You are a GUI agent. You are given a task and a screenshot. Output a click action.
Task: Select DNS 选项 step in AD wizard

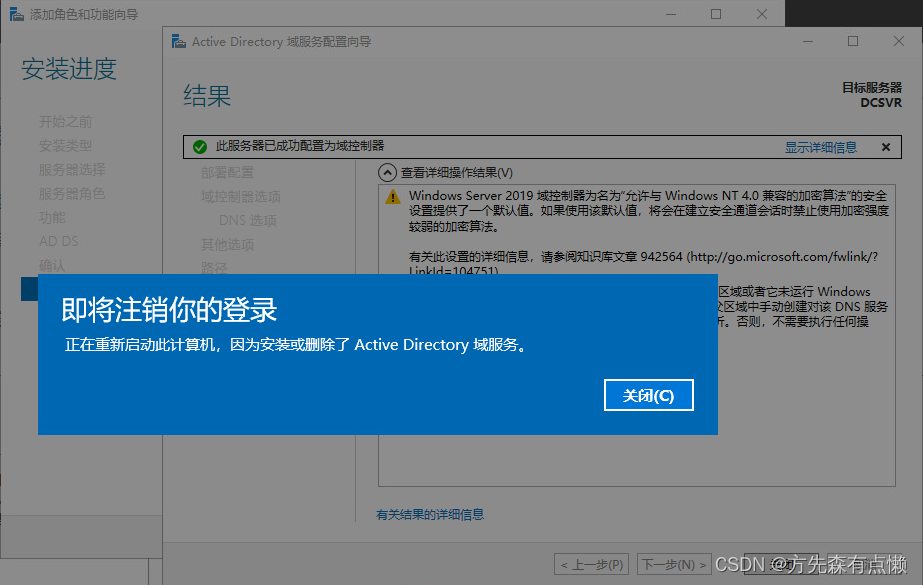tap(248, 221)
